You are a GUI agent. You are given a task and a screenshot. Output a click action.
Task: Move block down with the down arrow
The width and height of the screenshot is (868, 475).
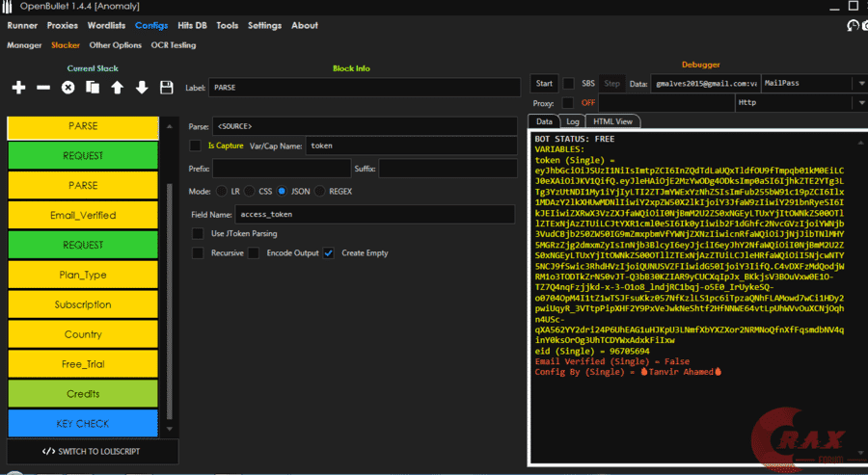click(x=142, y=88)
